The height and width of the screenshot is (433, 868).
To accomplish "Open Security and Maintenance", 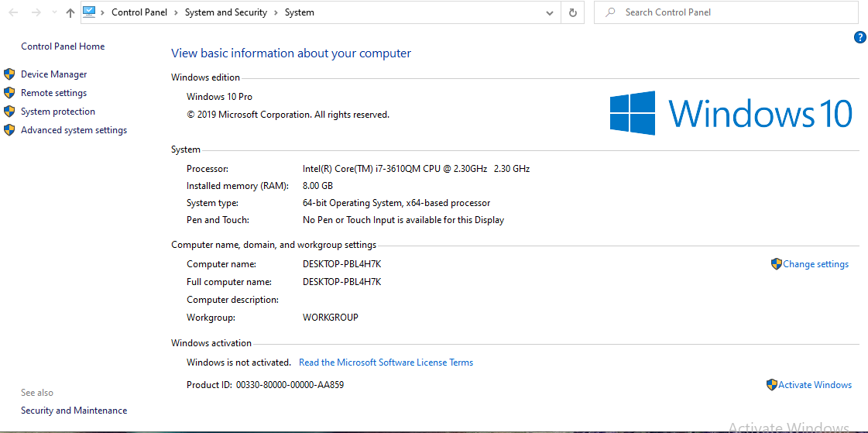I will 74,411.
